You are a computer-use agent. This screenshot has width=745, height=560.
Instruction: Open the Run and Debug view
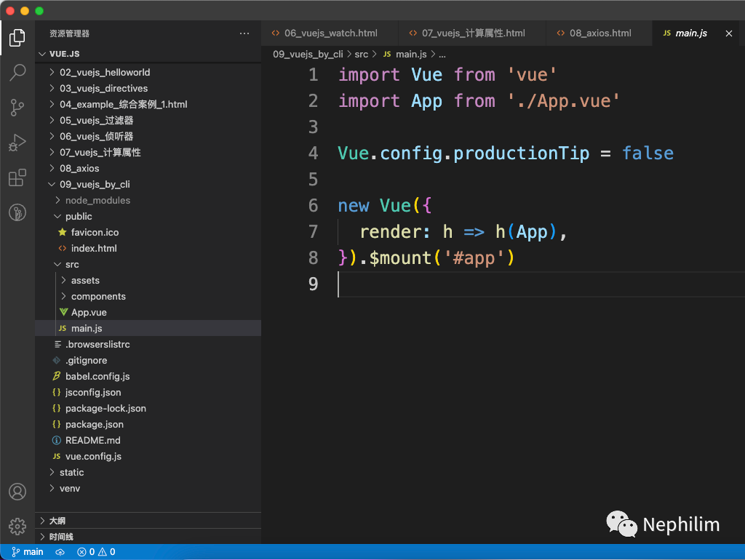[x=17, y=143]
